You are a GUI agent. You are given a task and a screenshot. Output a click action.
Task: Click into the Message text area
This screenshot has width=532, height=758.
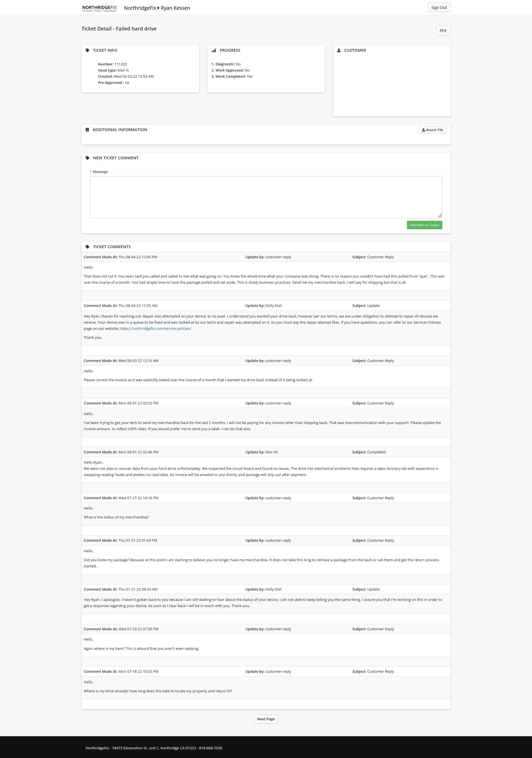(x=266, y=197)
